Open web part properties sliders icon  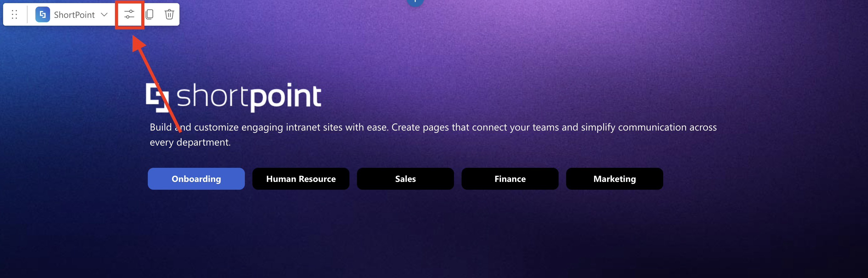click(129, 14)
